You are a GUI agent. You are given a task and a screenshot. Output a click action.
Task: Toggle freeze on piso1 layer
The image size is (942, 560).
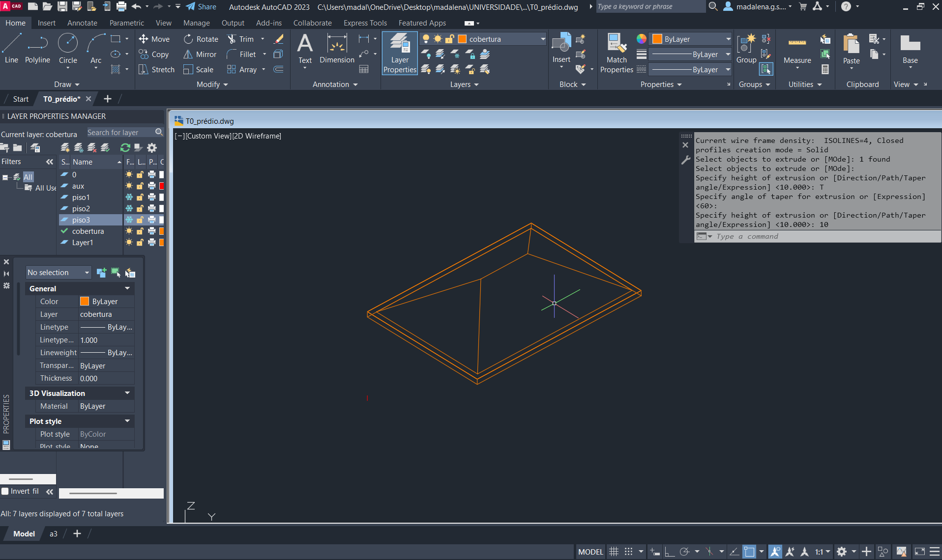pyautogui.click(x=129, y=197)
